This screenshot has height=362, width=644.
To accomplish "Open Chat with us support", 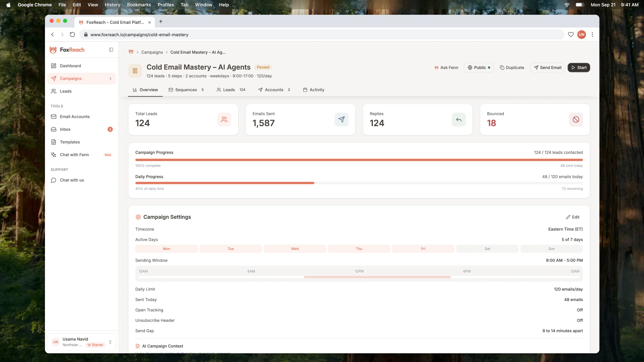I will click(x=82, y=180).
